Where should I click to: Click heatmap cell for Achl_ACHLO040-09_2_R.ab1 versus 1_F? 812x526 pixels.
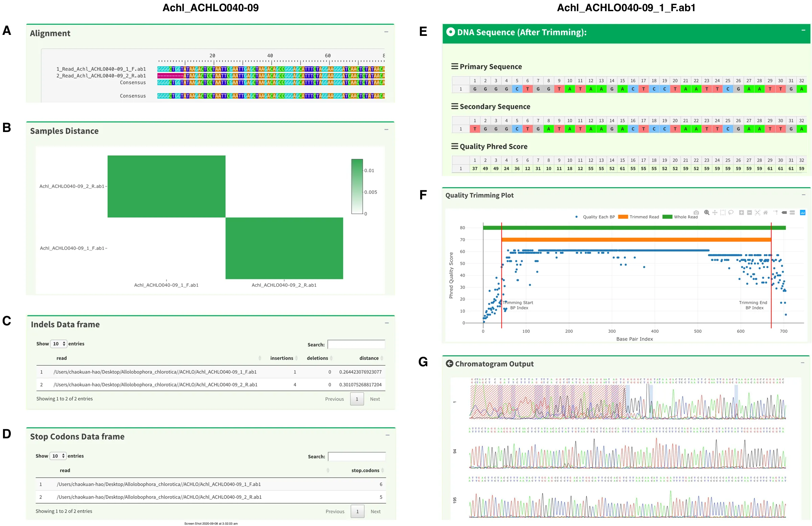(x=166, y=187)
